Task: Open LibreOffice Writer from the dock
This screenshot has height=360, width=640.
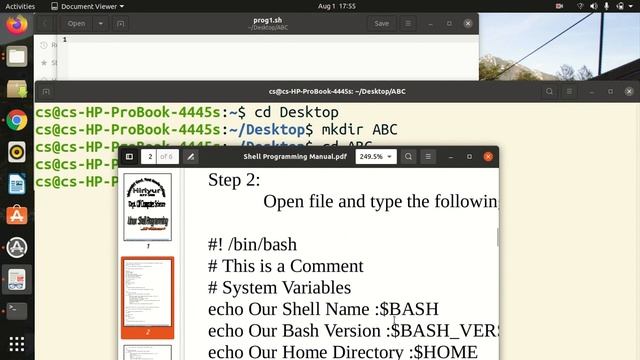Action: click(x=17, y=184)
